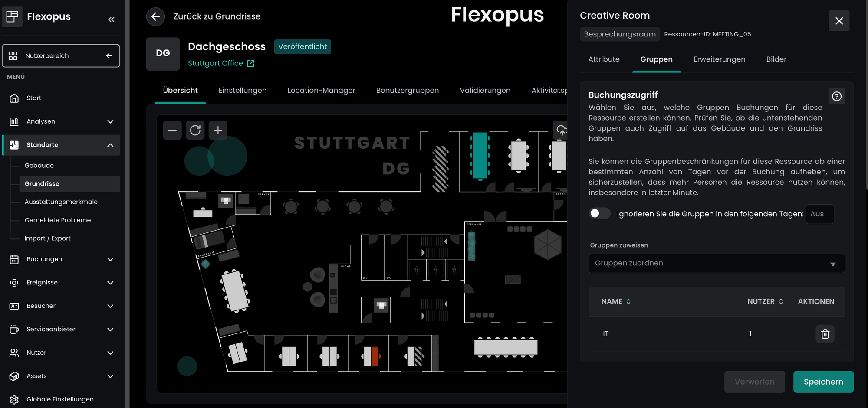Viewport: 868px width, 408px height.
Task: Click the Speichern button
Action: click(x=823, y=382)
